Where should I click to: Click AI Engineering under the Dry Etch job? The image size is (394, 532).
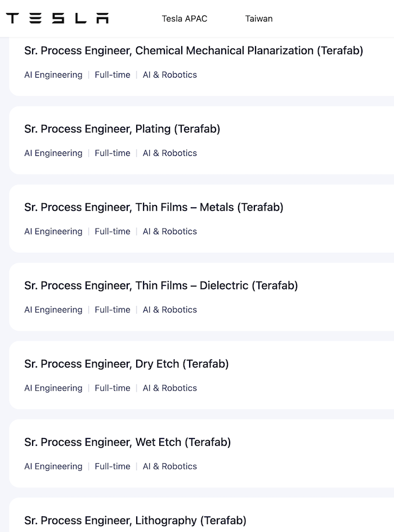(53, 388)
